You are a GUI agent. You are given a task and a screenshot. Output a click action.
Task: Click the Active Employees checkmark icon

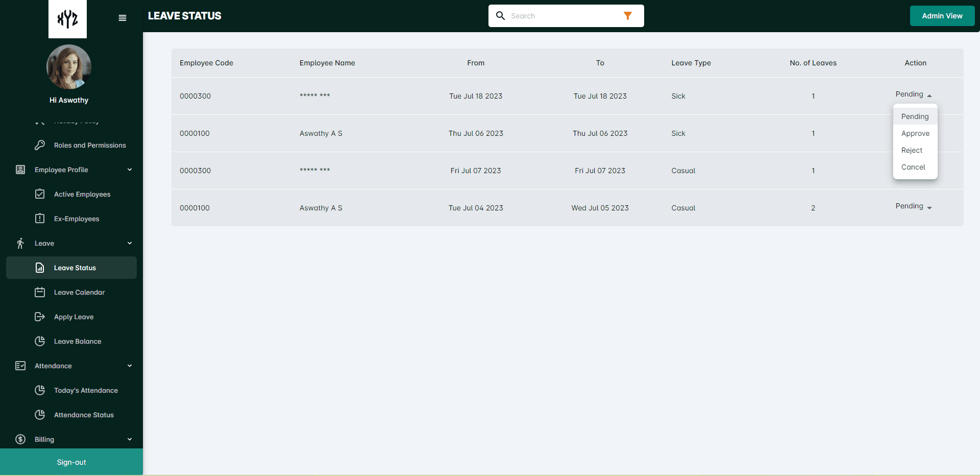coord(40,194)
